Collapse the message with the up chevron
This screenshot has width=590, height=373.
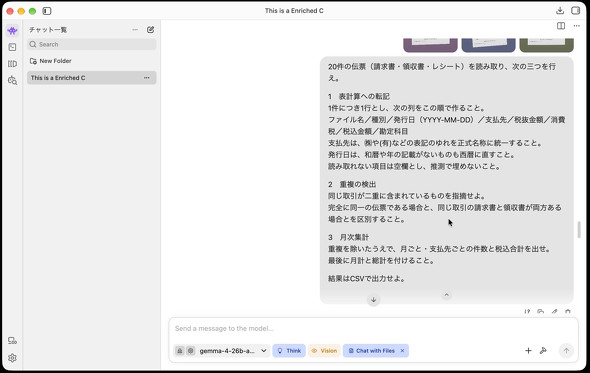[x=447, y=295]
